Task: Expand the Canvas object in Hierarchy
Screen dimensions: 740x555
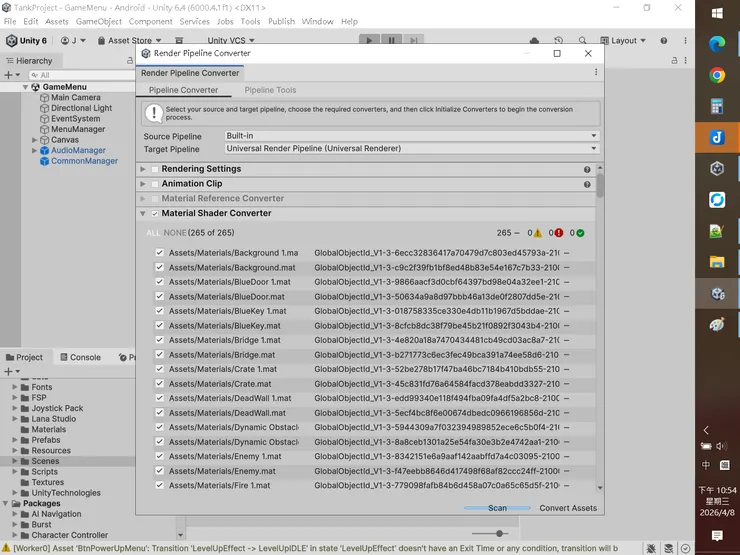Action: 34,140
